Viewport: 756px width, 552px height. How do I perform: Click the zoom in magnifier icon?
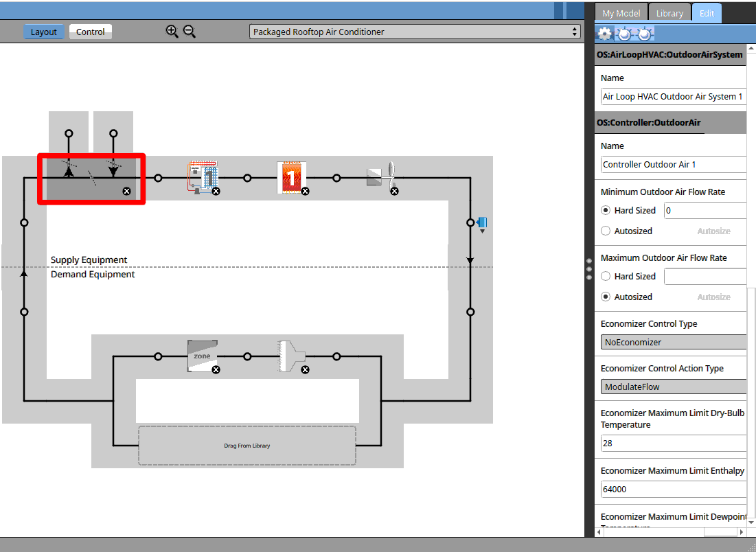point(172,31)
